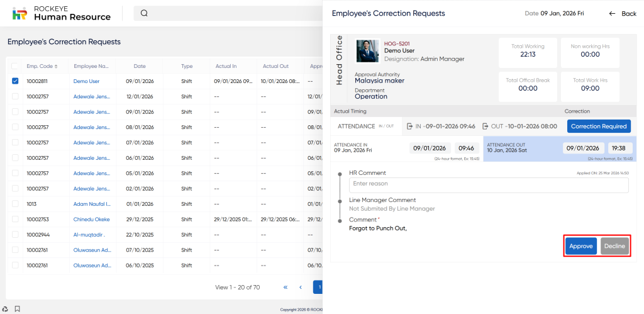
Task: Approve the correction request
Action: (580, 246)
